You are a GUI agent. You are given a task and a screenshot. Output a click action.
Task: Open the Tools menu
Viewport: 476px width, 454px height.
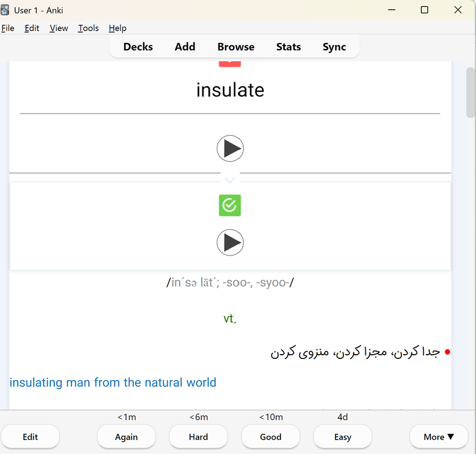coord(88,28)
